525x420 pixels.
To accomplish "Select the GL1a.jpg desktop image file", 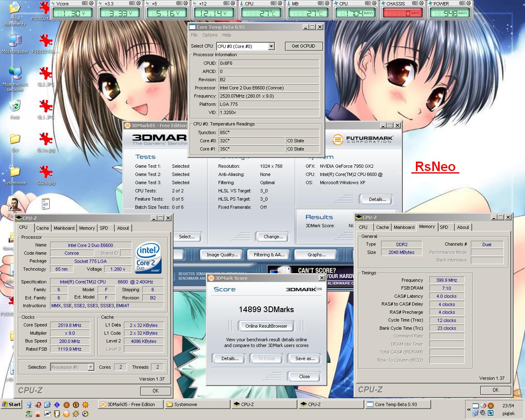I will (46, 142).
